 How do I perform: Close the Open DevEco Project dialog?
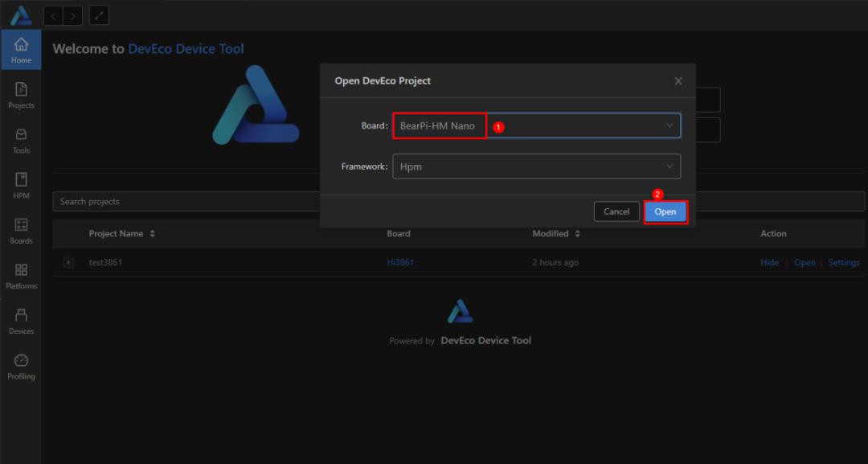click(678, 81)
